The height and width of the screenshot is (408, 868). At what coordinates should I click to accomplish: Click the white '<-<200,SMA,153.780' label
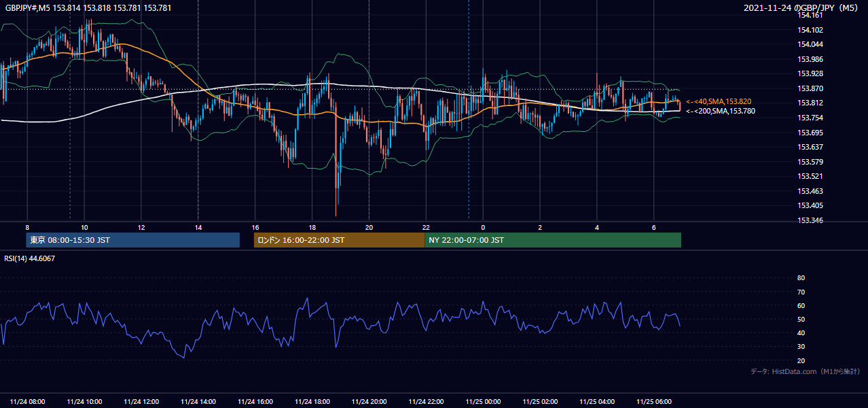point(721,111)
